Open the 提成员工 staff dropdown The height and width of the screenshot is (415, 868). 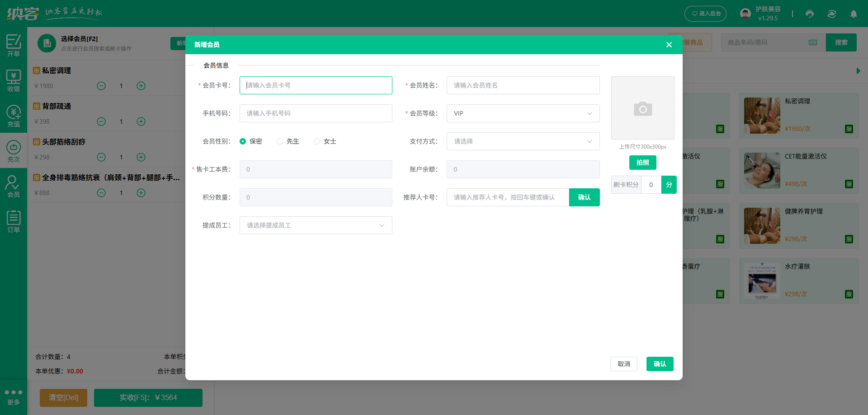(316, 225)
